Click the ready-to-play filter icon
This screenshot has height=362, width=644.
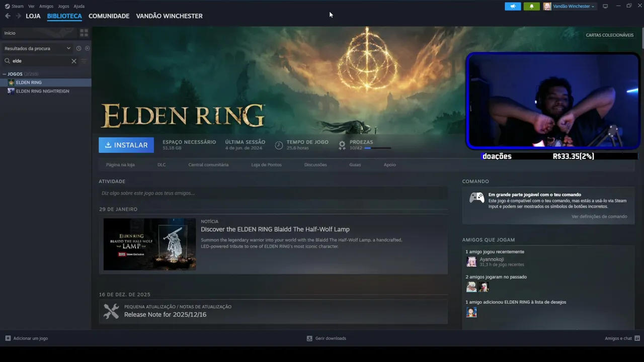pyautogui.click(x=87, y=48)
